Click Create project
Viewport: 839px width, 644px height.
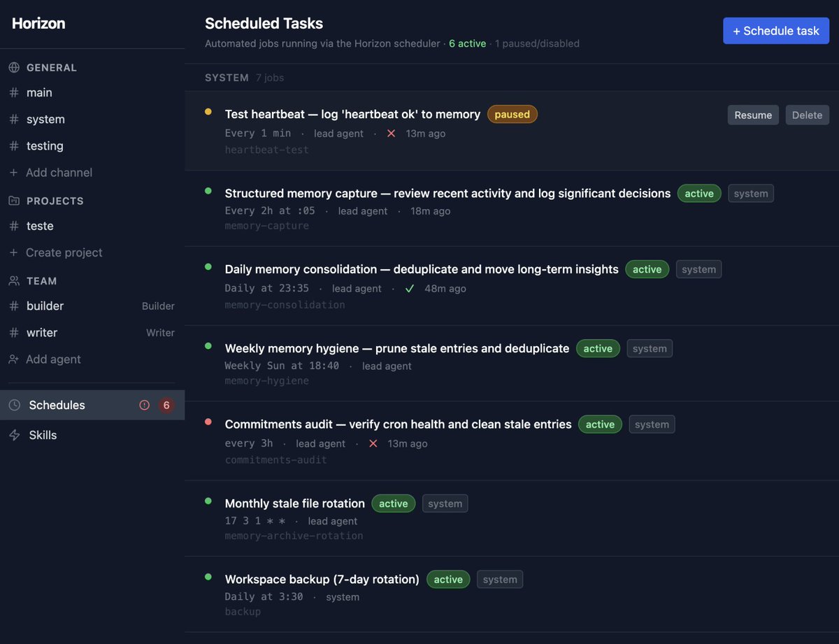tap(64, 253)
